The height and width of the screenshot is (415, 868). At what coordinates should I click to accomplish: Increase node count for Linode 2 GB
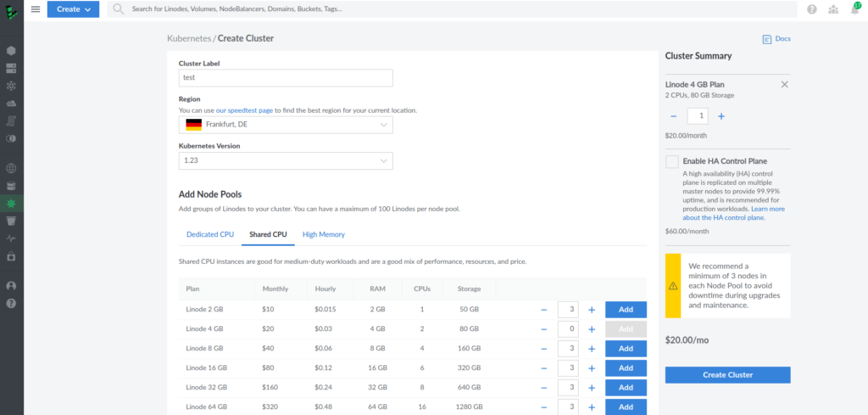click(x=592, y=310)
